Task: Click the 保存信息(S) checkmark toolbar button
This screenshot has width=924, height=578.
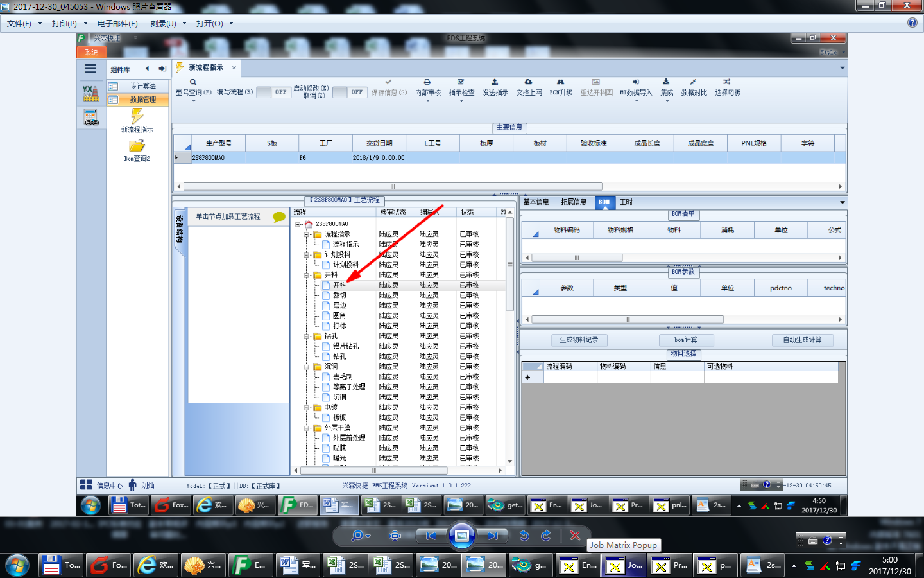Action: pyautogui.click(x=388, y=82)
